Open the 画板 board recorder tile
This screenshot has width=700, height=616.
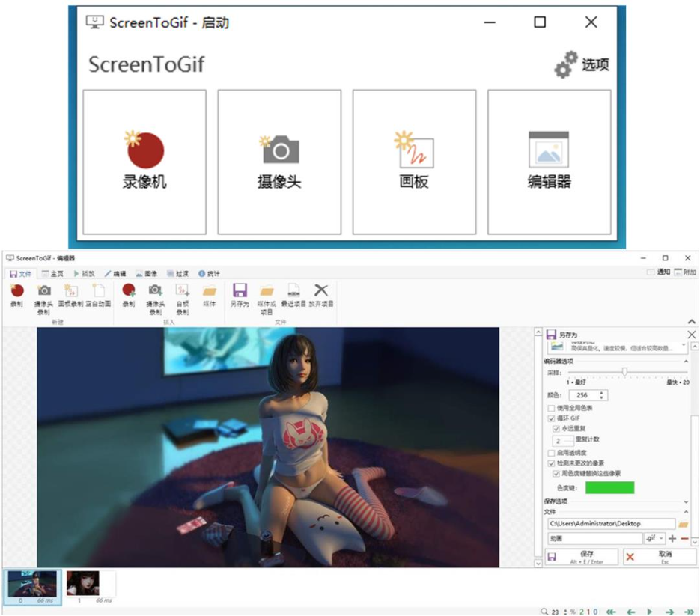click(x=414, y=162)
